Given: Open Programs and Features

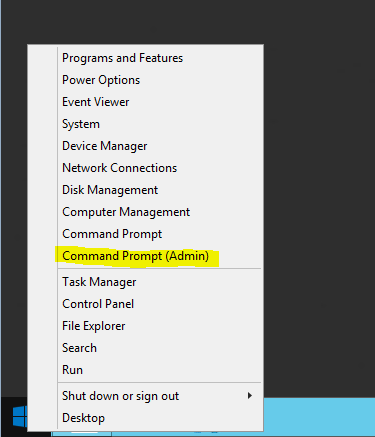Looking at the screenshot, I should [122, 58].
